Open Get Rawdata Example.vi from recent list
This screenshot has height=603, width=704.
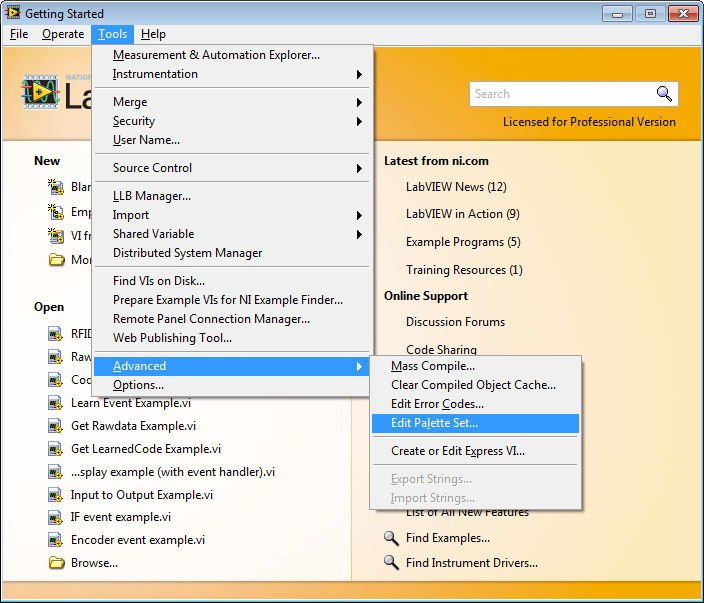[x=133, y=426]
